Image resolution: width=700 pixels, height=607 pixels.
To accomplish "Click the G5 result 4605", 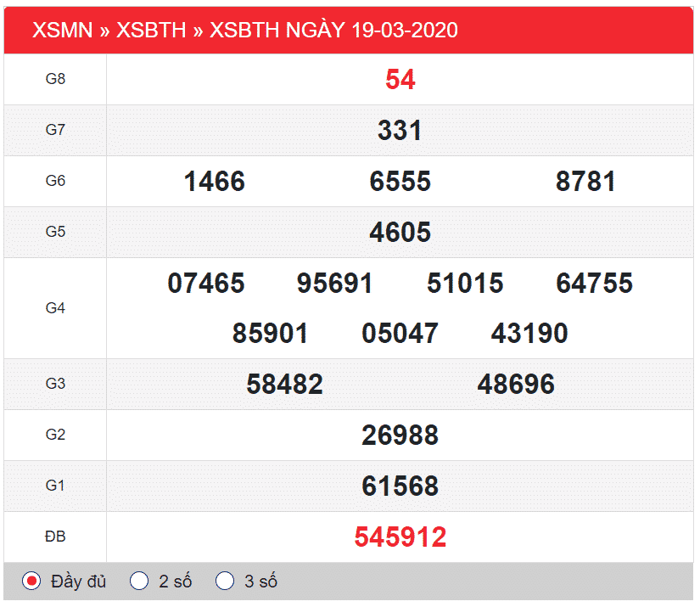I will pyautogui.click(x=400, y=233).
